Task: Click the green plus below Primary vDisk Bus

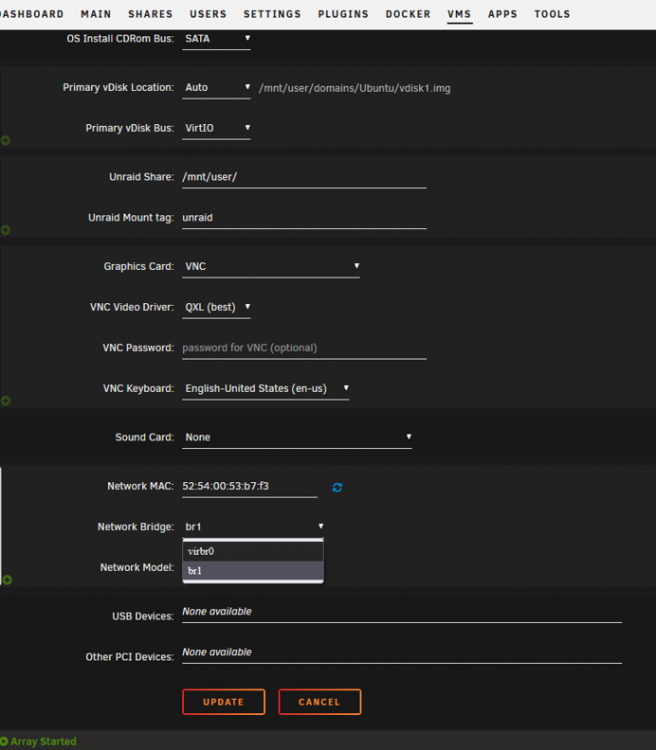Action: tap(5, 140)
